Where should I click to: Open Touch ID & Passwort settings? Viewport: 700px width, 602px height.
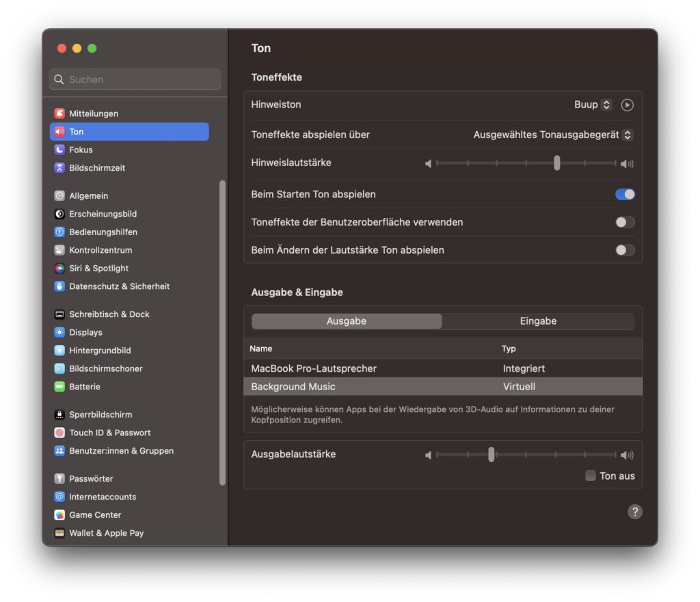[61, 433]
